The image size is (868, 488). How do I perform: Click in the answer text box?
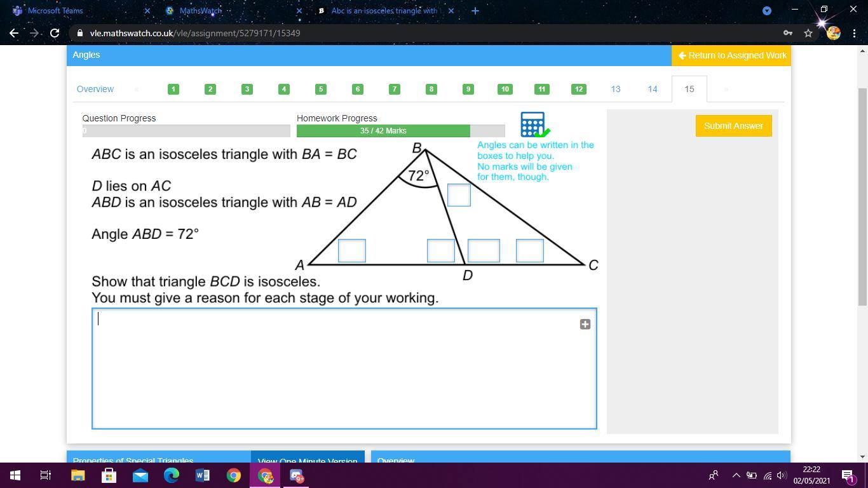344,369
